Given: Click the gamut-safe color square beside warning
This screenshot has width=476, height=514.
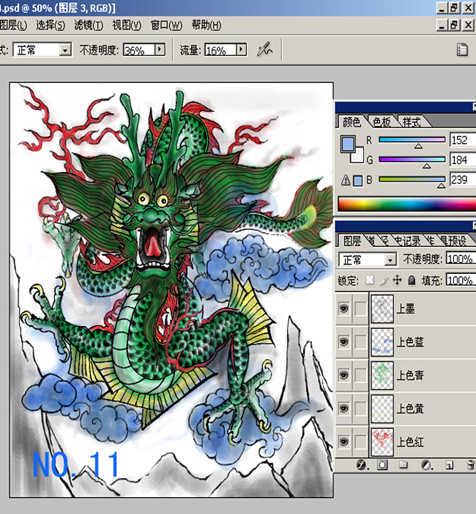Looking at the screenshot, I should click(x=358, y=181).
